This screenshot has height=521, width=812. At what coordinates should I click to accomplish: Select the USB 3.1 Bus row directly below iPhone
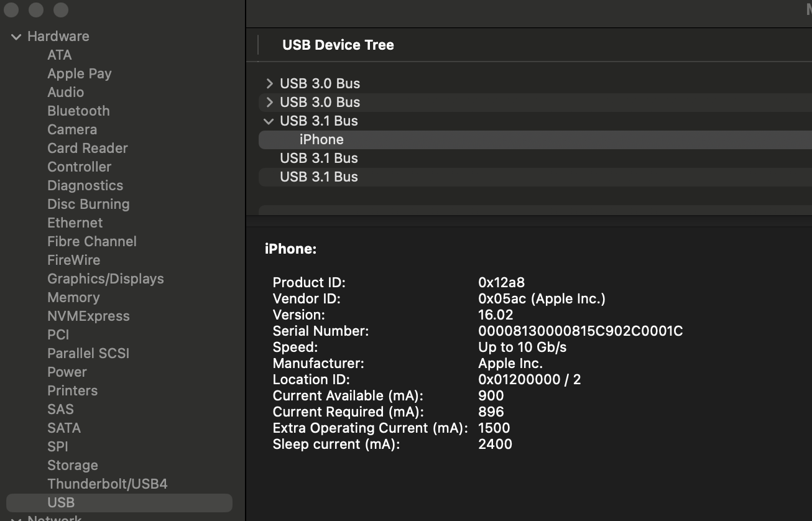(x=535, y=158)
